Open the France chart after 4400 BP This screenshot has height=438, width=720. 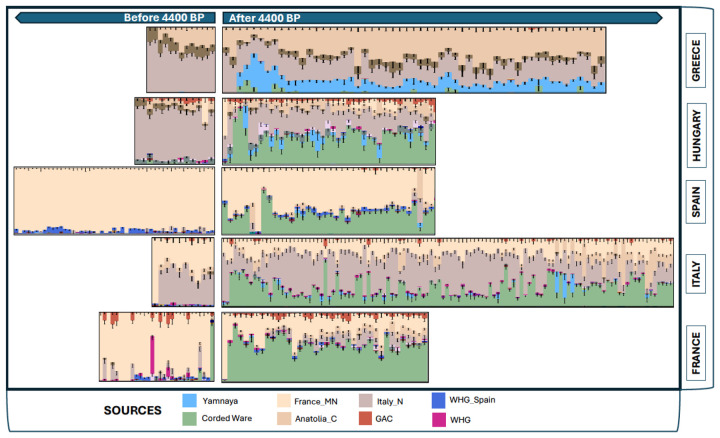click(325, 347)
